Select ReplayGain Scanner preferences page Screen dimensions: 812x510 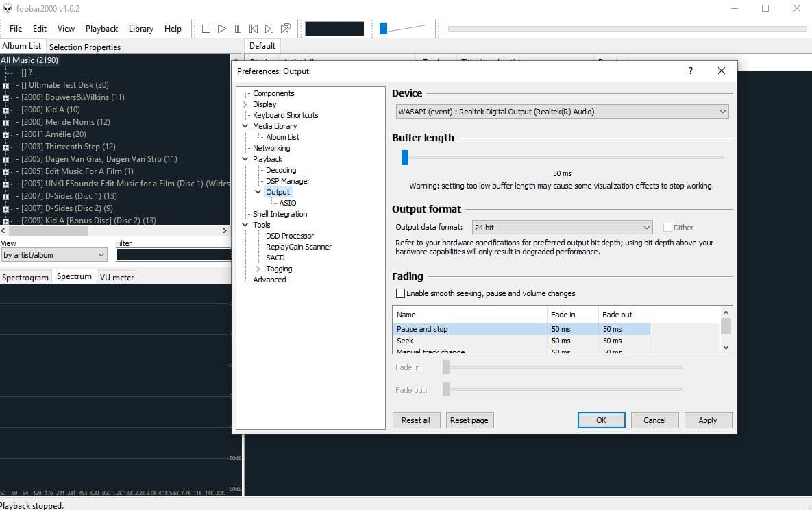(298, 247)
